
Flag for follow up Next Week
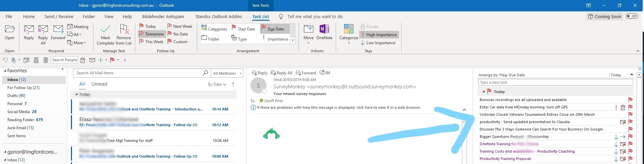coord(180,26)
